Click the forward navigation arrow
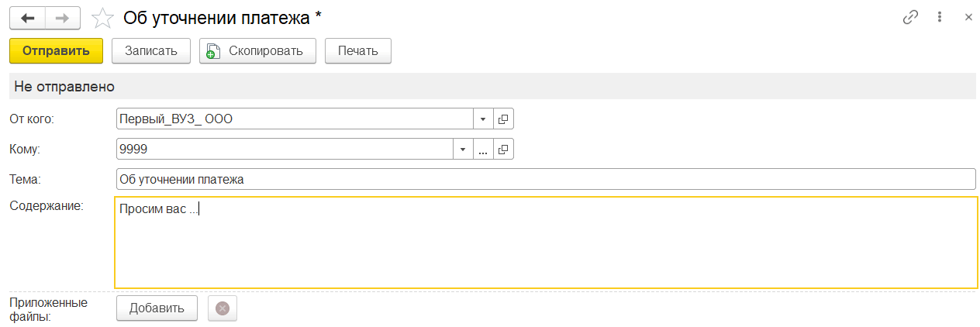980x327 pixels. click(x=64, y=17)
